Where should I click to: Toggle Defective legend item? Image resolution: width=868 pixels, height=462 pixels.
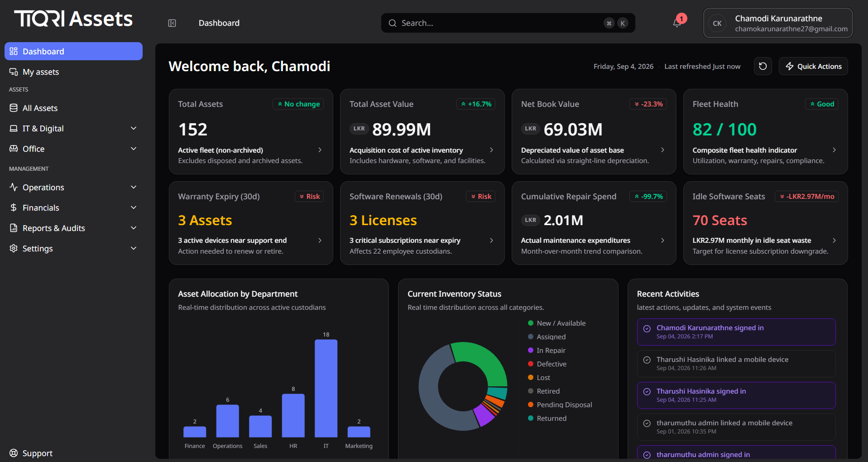click(x=547, y=364)
